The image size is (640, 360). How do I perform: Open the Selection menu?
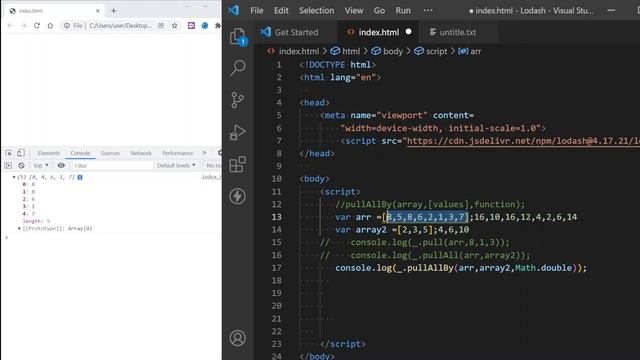pyautogui.click(x=316, y=11)
